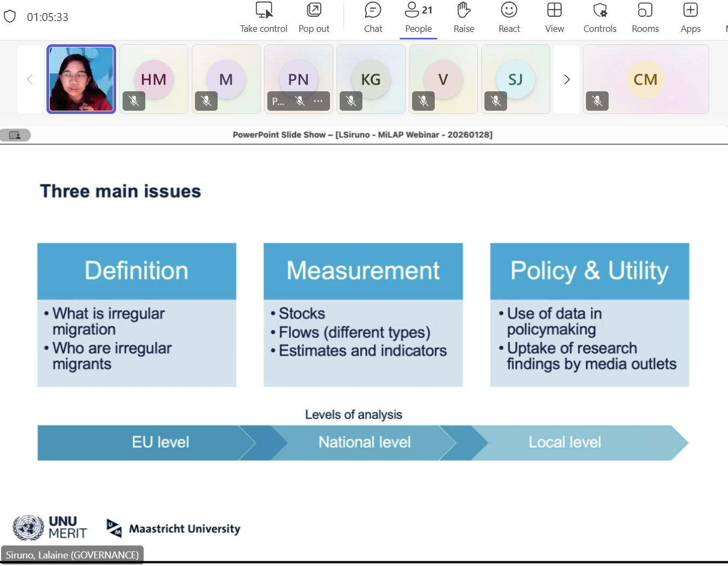Click the muted mic on CM tile
The image size is (728, 566).
point(597,101)
